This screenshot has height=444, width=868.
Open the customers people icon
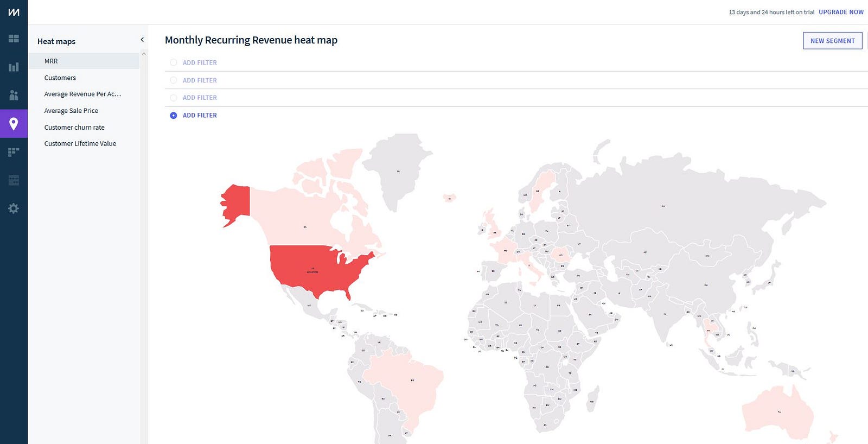click(x=14, y=95)
